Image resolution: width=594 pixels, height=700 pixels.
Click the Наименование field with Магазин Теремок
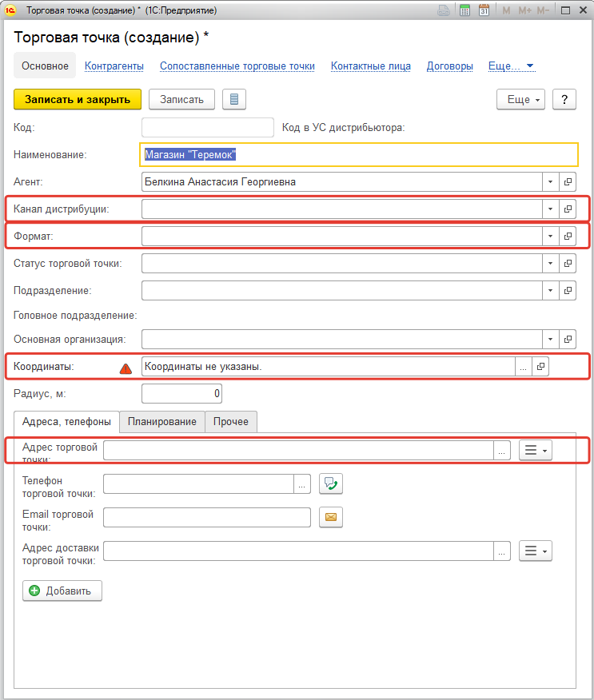click(x=359, y=155)
